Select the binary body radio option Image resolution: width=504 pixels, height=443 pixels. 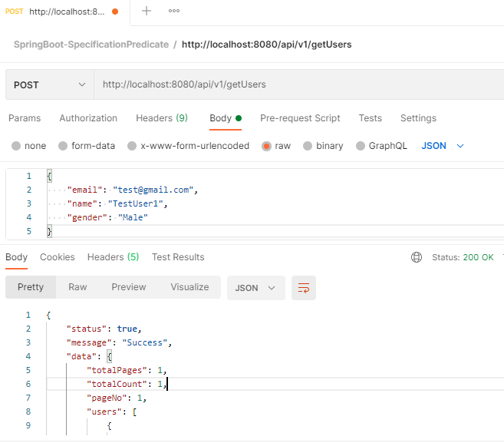point(308,146)
